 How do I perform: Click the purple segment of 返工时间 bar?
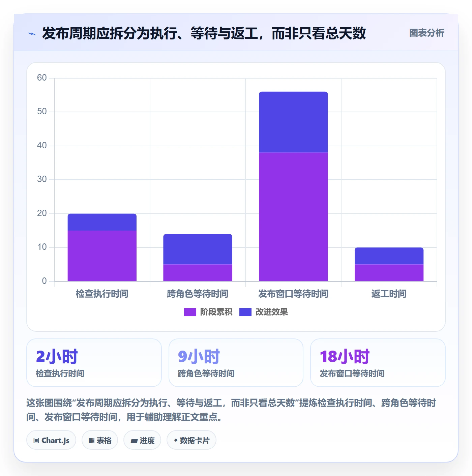pos(389,273)
